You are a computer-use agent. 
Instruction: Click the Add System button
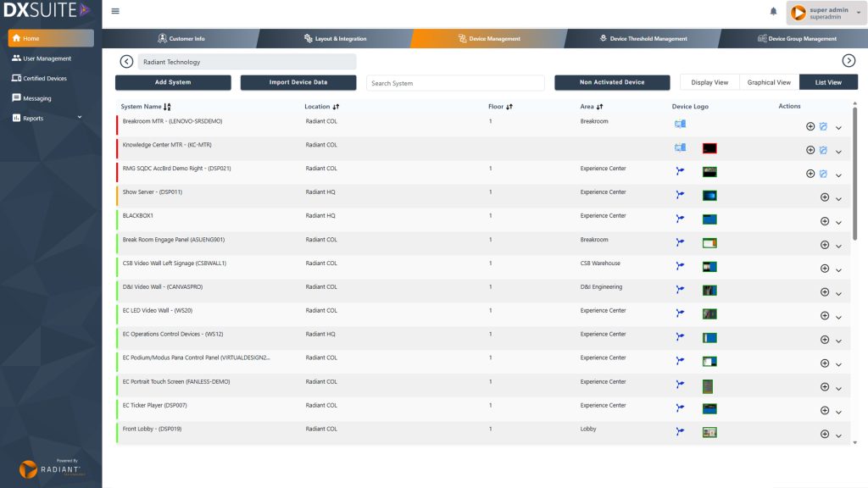[173, 82]
